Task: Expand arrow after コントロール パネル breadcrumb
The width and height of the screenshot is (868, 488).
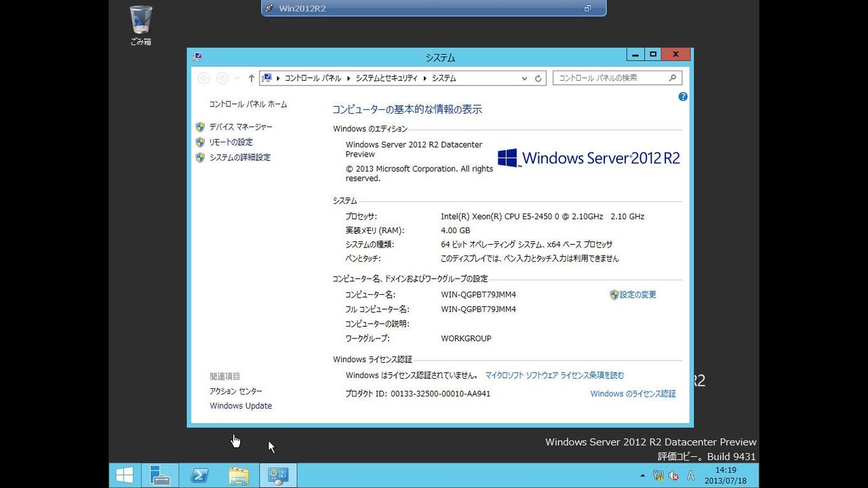Action: click(x=349, y=79)
